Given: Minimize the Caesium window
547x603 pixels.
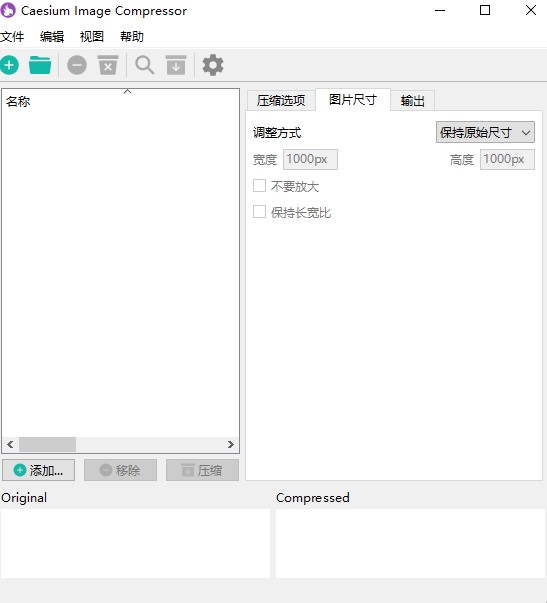Looking at the screenshot, I should 440,11.
